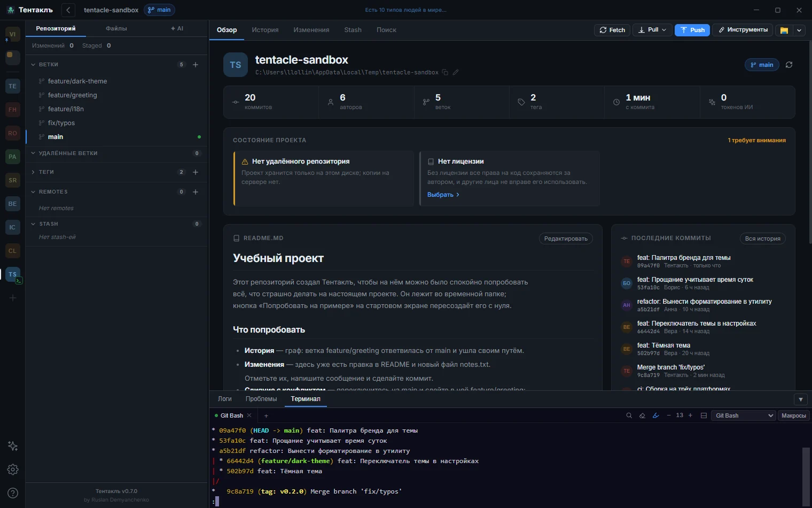Decrease terminal font size
812x508 pixels.
point(669,415)
